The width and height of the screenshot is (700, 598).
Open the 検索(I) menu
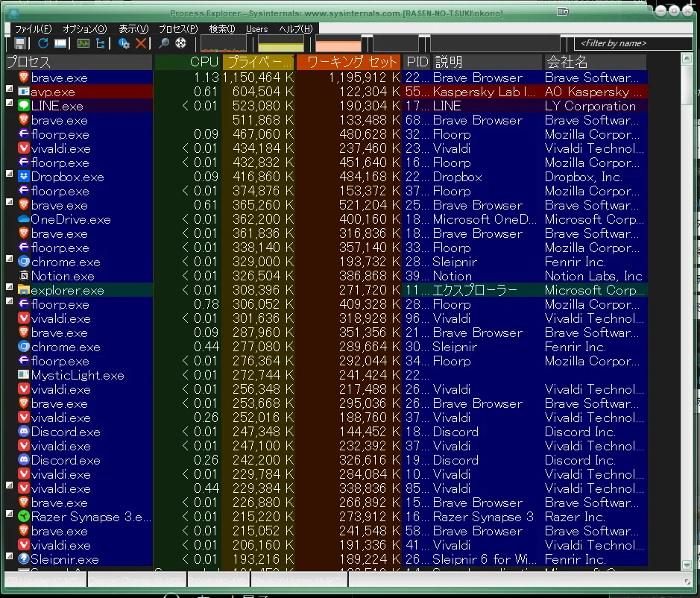click(x=222, y=29)
